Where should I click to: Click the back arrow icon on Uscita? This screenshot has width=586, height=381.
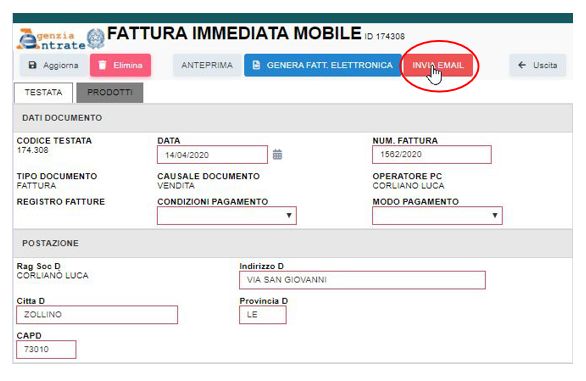(x=522, y=65)
